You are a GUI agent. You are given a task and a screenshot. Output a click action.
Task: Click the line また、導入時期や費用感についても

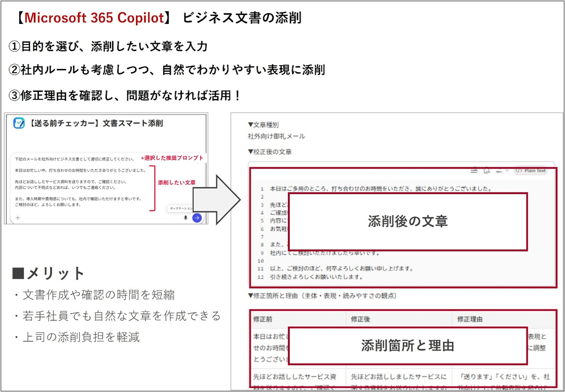click(78, 199)
